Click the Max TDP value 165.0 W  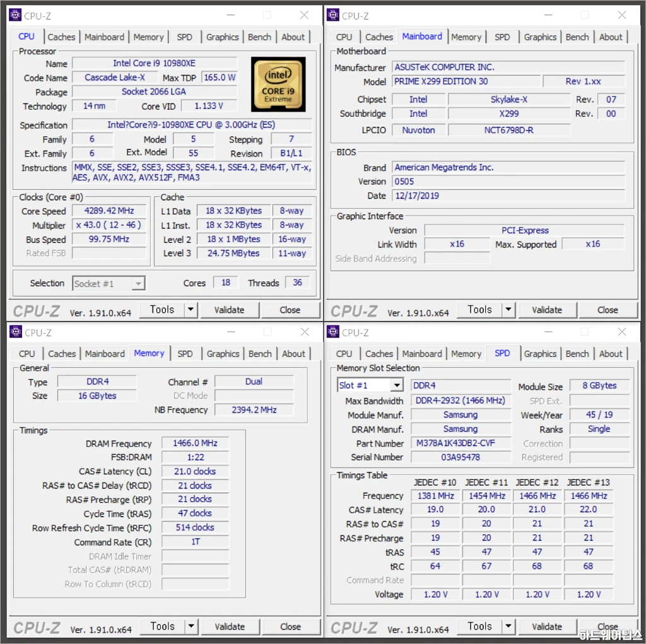click(x=220, y=78)
